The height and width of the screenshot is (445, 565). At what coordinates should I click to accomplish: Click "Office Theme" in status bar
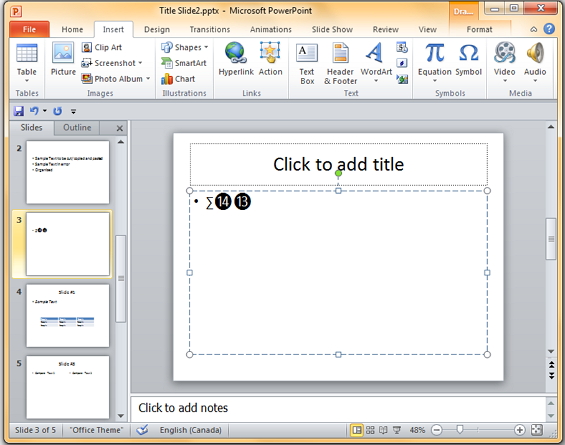(96, 430)
